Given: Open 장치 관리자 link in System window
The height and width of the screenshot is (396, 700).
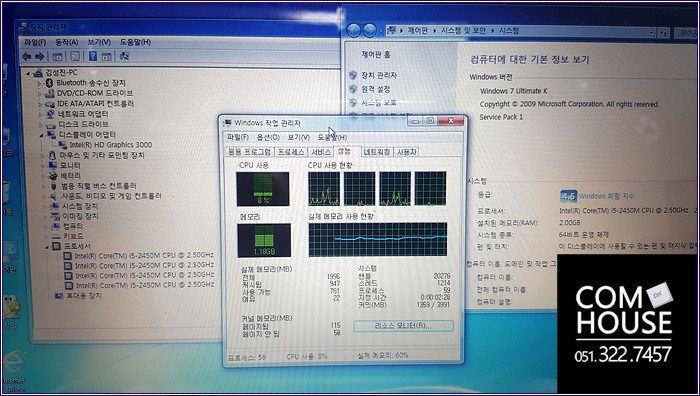Looking at the screenshot, I should click(379, 75).
